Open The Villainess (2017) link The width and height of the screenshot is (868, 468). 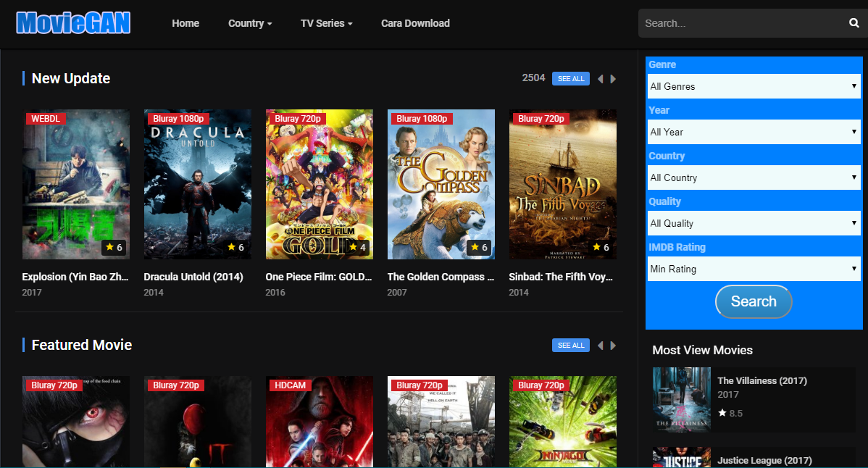point(762,380)
